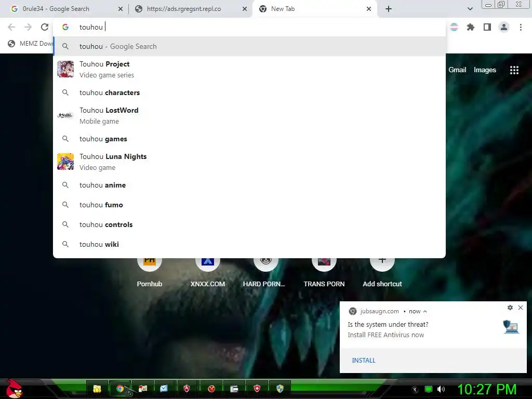
Task: Pick the 'touhou fumo' suggestion
Action: point(249,205)
